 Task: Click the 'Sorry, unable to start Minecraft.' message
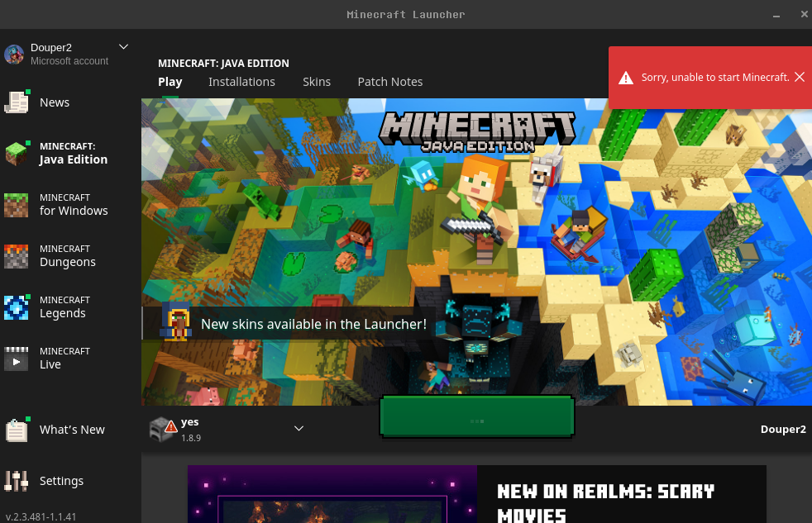point(715,77)
